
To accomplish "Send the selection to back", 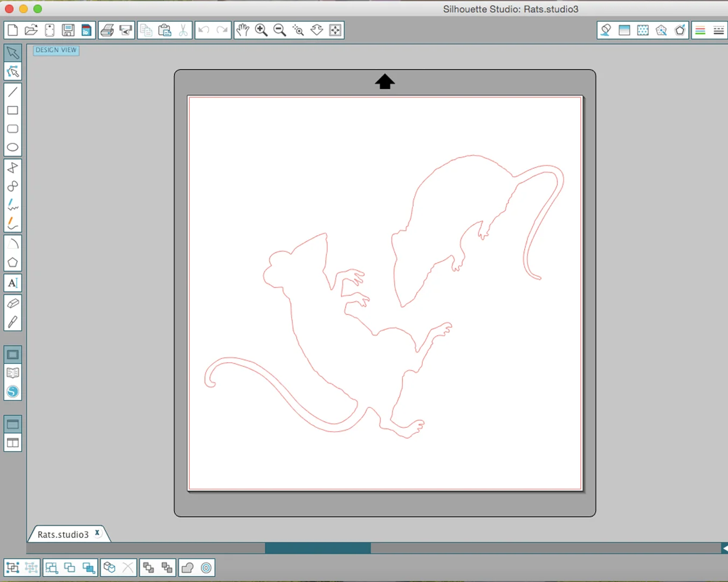I will click(167, 567).
